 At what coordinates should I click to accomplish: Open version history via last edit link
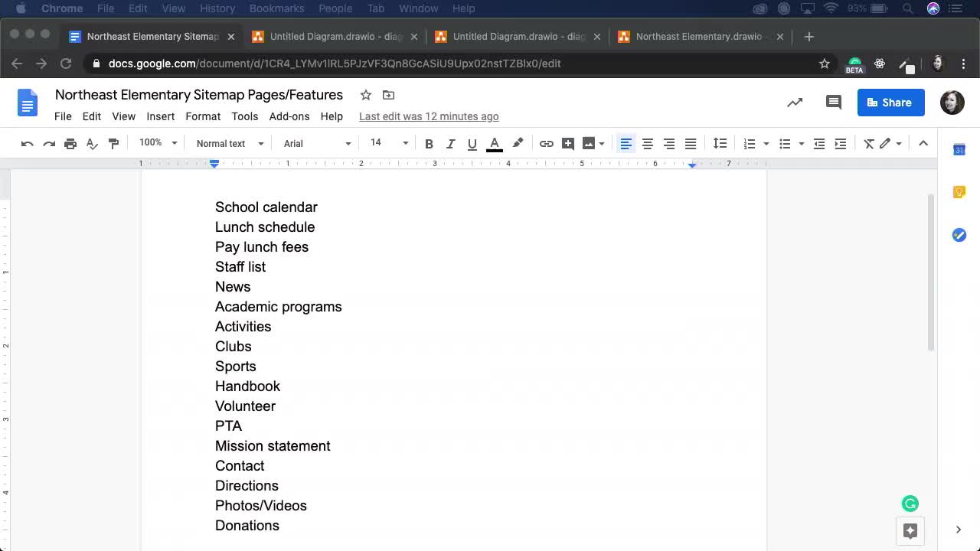[x=429, y=116]
